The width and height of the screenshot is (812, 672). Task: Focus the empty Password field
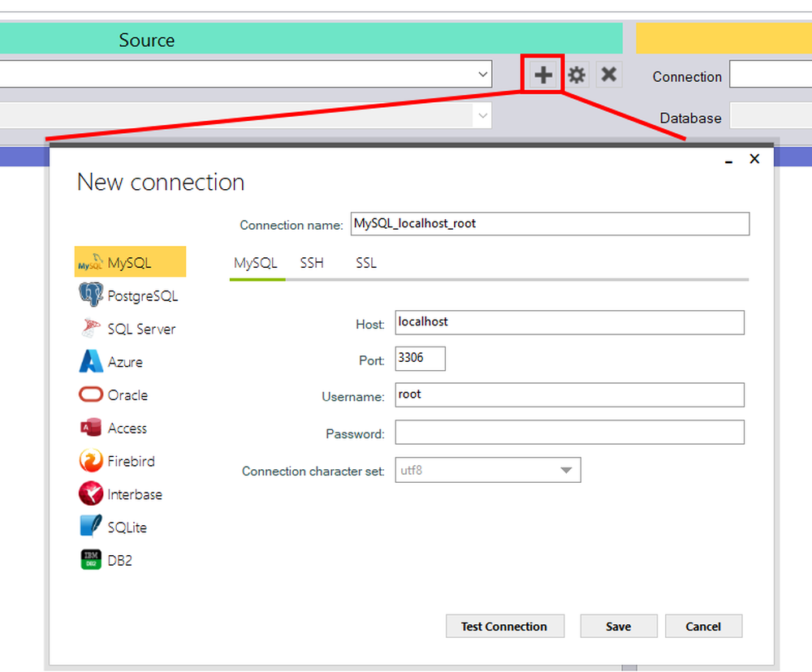[x=570, y=432]
